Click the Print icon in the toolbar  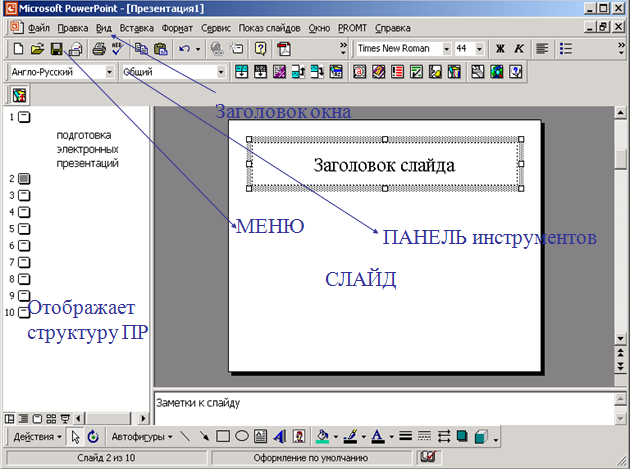[98, 48]
